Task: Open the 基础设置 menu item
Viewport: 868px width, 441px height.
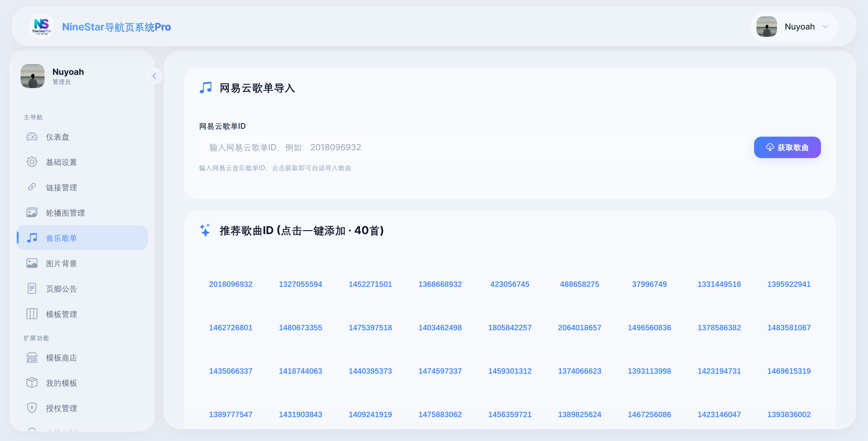Action: click(82, 162)
